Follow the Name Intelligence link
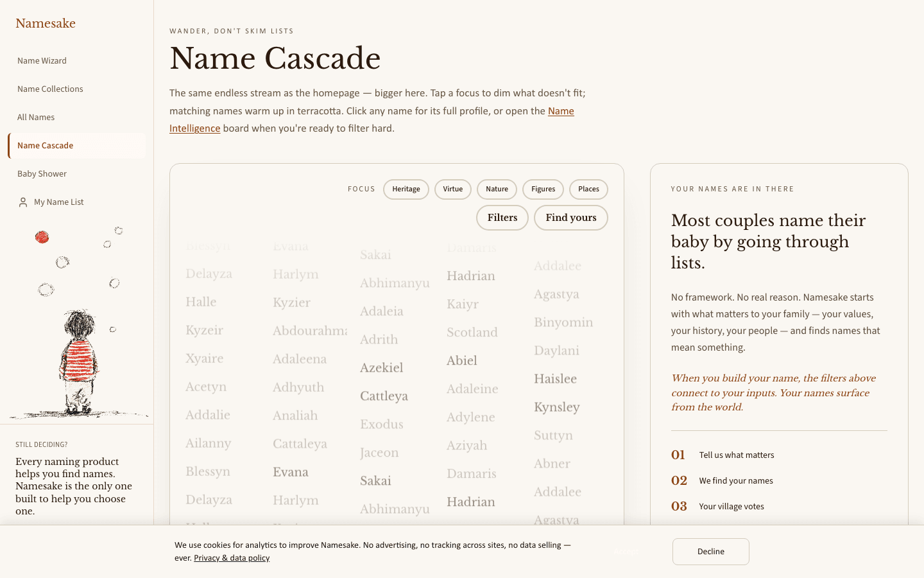Viewport: 924px width, 578px height. click(x=561, y=111)
